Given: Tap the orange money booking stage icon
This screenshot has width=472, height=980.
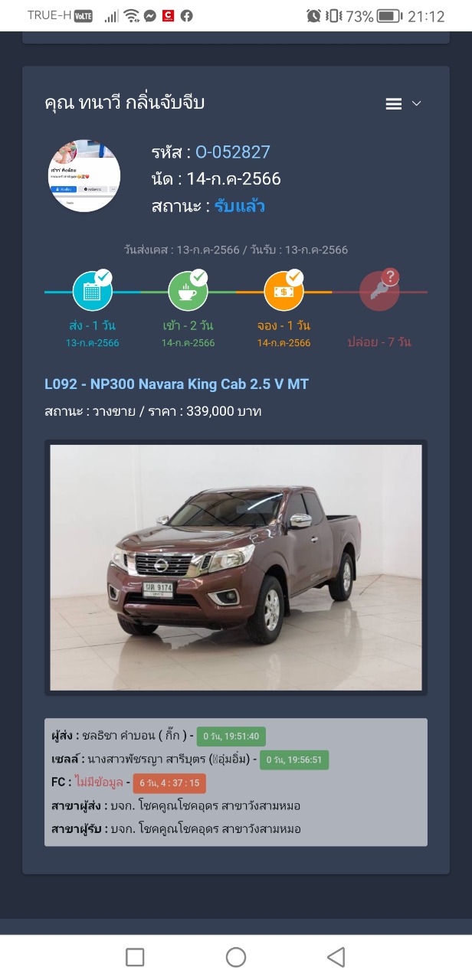Looking at the screenshot, I should point(284,291).
